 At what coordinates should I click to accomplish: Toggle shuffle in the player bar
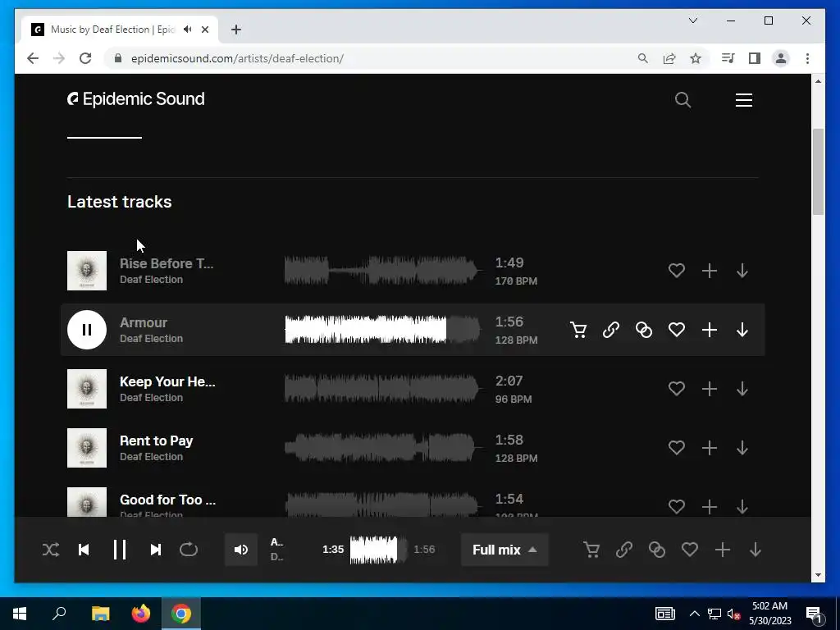[x=51, y=550]
